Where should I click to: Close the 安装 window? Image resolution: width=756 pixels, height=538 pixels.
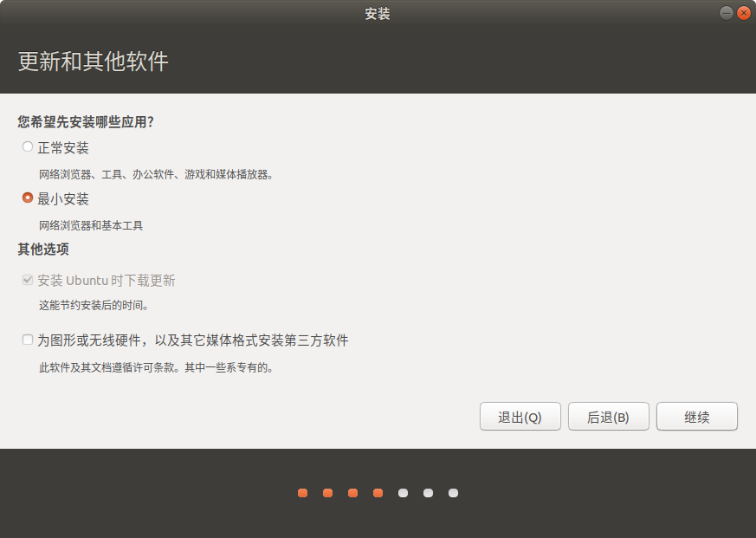click(744, 13)
